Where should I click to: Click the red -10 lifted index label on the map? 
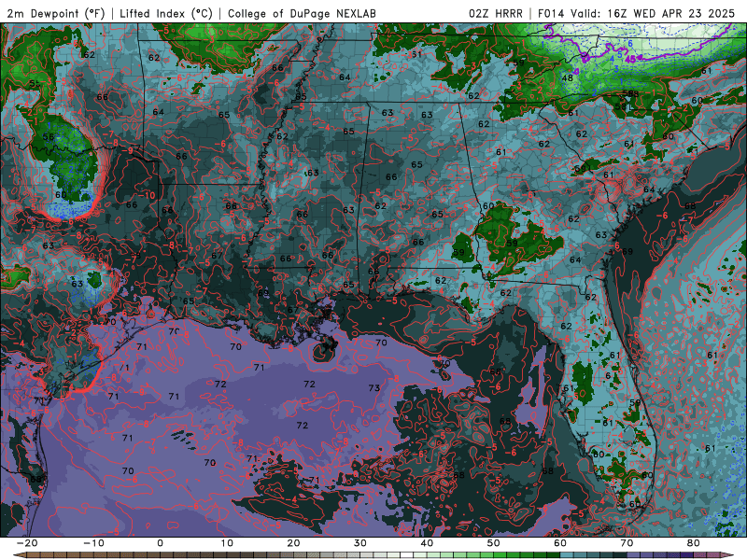[147, 195]
